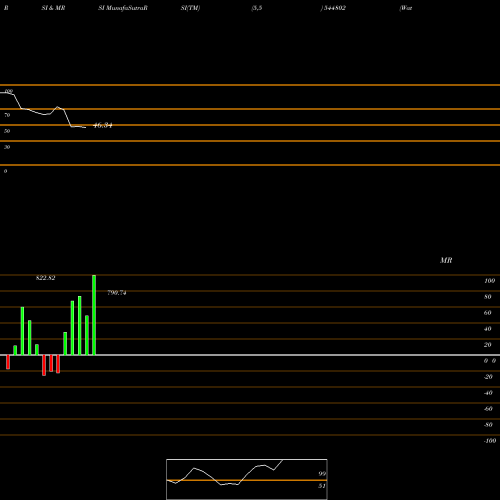Click the 100 axis label on MR scale
The height and width of the screenshot is (500, 500).
click(489, 281)
